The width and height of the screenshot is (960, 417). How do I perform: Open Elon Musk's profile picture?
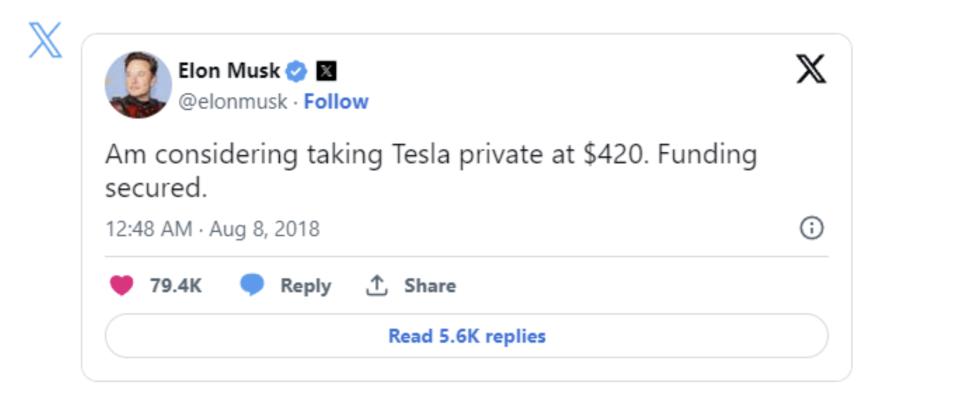point(138,85)
